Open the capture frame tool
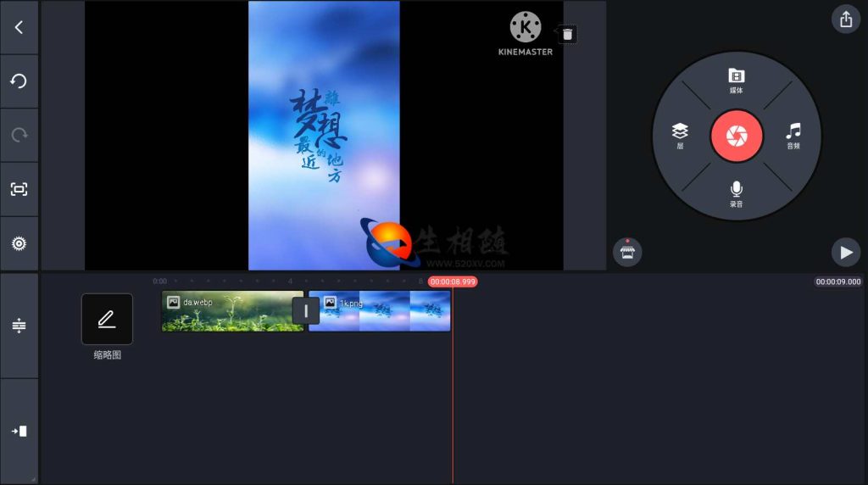Viewport: 868px width, 485px height. tap(19, 189)
